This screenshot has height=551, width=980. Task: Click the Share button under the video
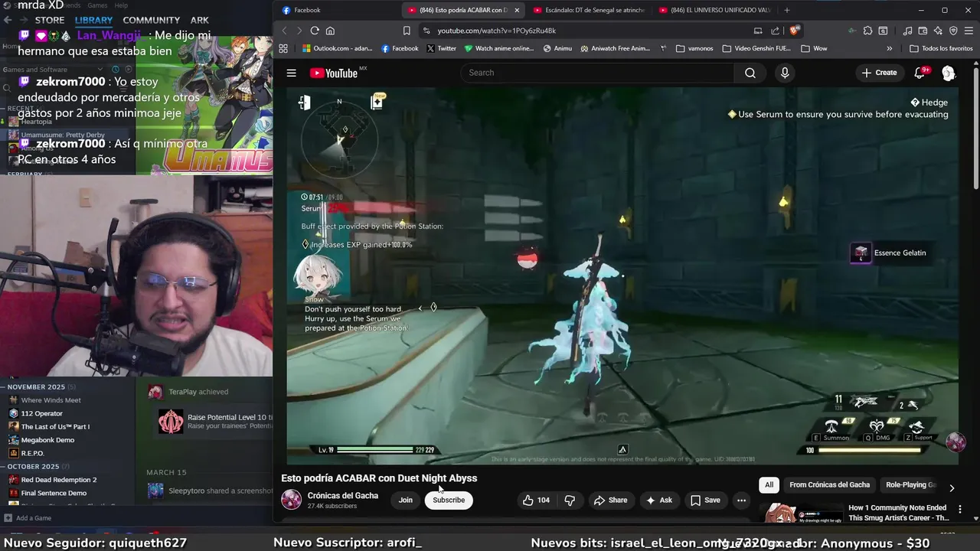[610, 500]
